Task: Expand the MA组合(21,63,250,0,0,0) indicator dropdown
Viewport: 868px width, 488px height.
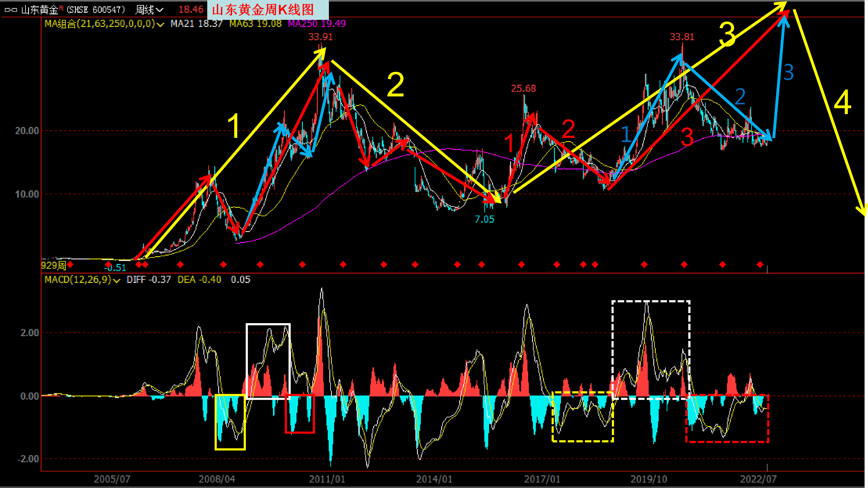Action: click(x=160, y=24)
